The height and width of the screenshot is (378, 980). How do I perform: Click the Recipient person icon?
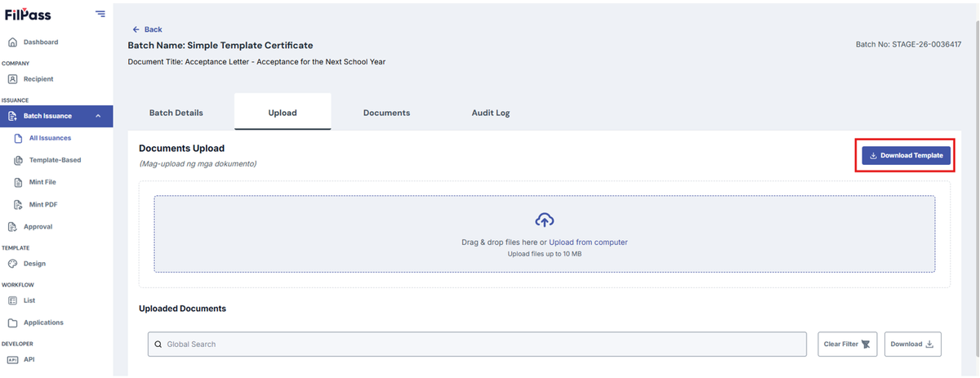point(12,79)
